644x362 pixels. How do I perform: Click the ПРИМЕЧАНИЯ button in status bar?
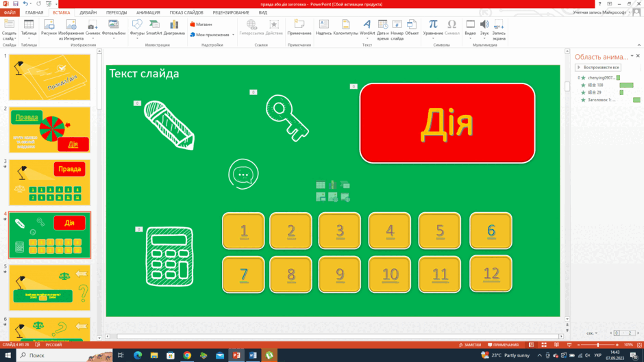(503, 345)
